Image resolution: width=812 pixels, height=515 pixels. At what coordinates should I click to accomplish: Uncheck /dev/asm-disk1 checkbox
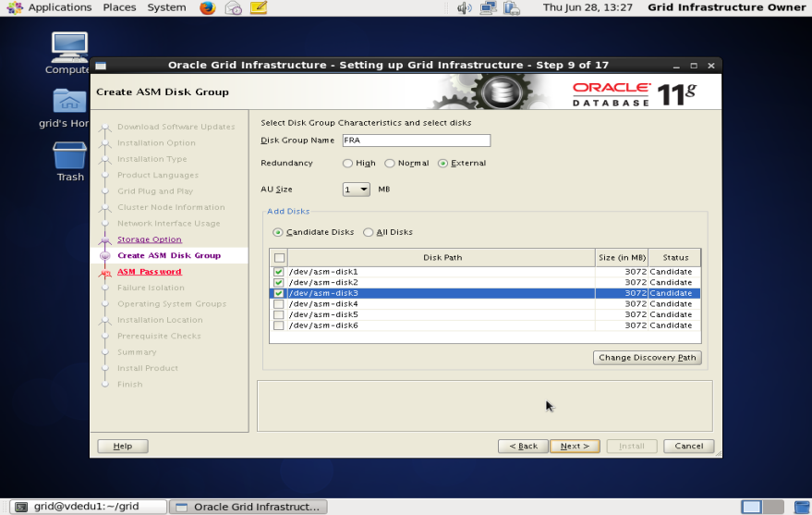279,272
